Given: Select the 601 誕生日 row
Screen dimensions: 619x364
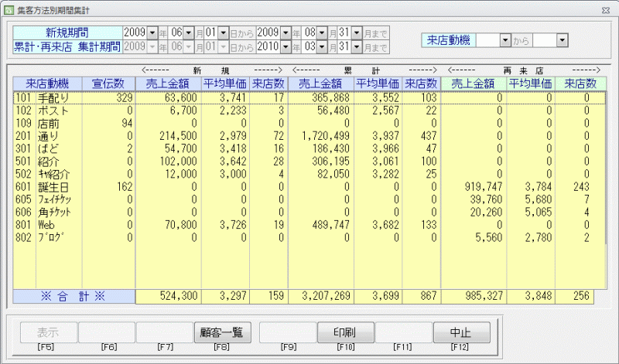Looking at the screenshot, I should 309,186.
